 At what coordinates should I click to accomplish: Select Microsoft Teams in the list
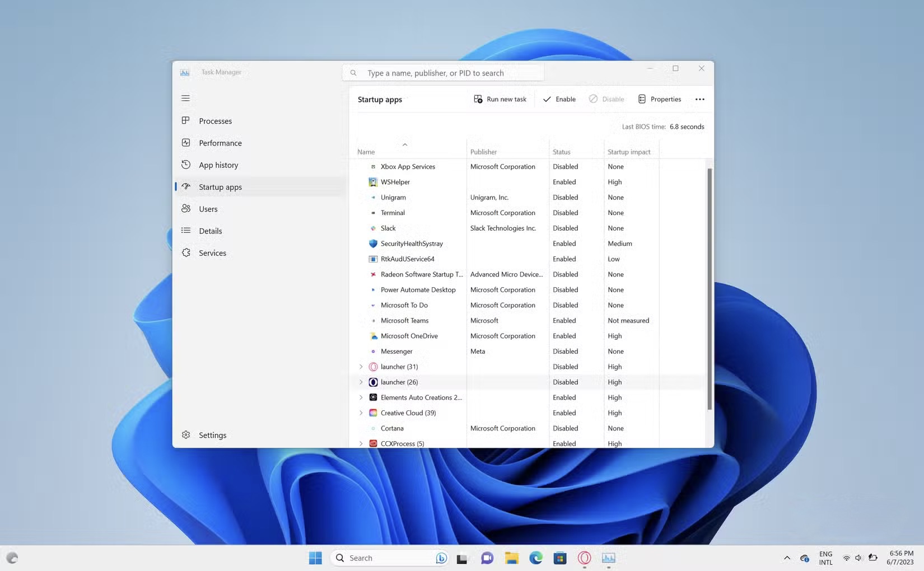pyautogui.click(x=404, y=320)
